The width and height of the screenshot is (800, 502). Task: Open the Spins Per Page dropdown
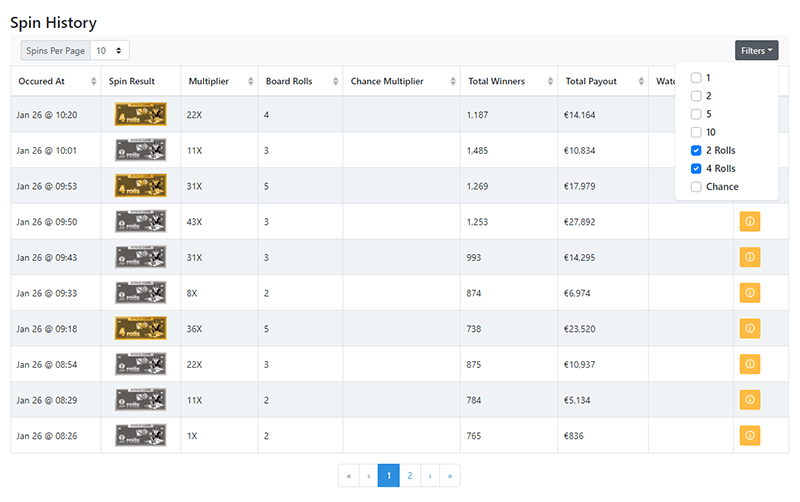click(x=109, y=50)
